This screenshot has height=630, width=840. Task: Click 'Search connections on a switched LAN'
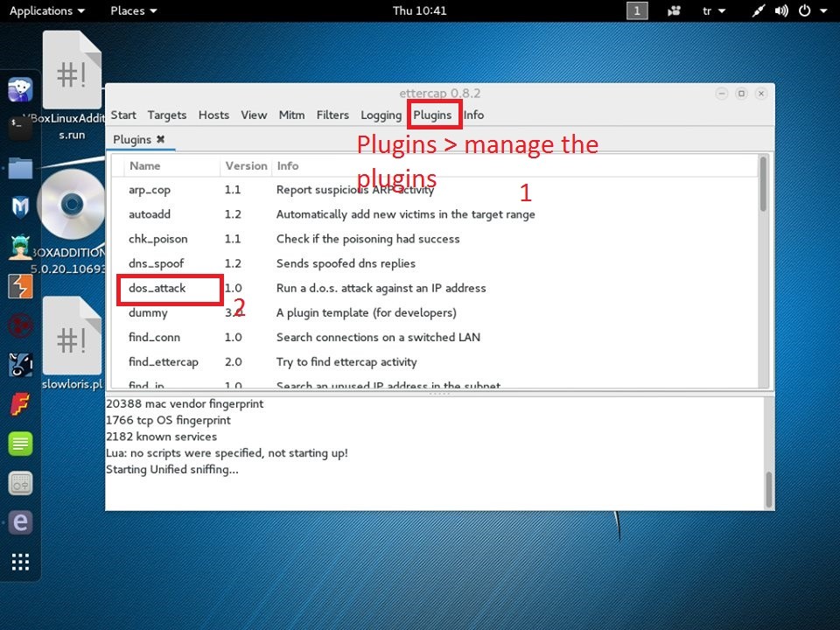[378, 338]
